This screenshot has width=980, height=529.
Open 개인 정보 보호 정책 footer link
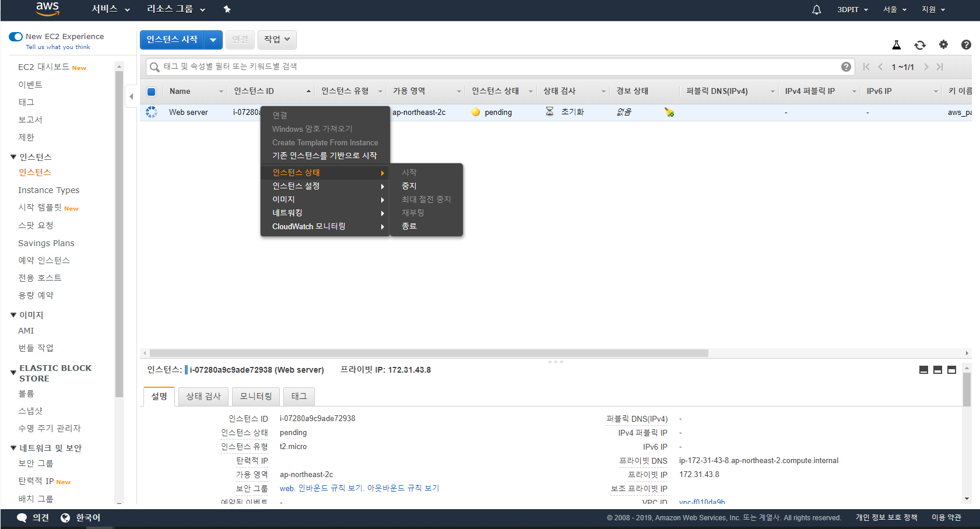tap(886, 518)
